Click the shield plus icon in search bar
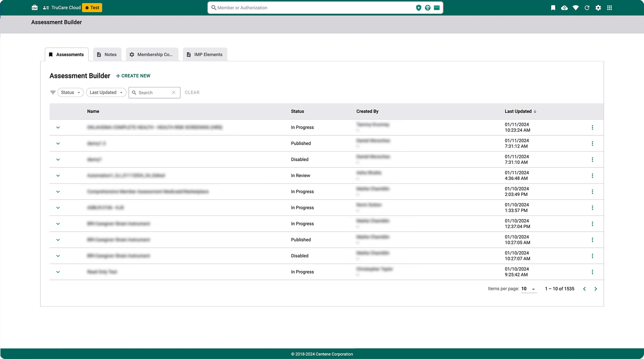644x359 pixels. 418,8
